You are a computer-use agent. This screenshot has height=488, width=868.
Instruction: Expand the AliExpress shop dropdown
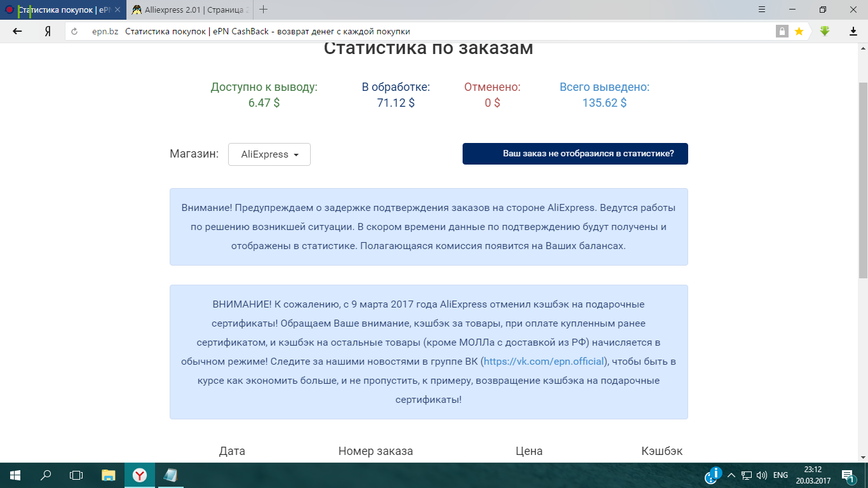pyautogui.click(x=269, y=154)
